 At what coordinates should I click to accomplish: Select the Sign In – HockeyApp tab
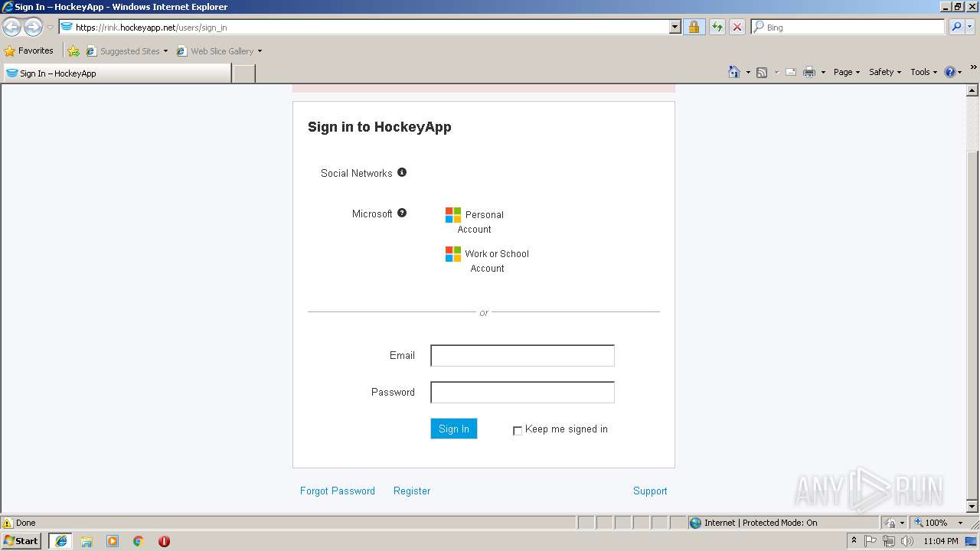pyautogui.click(x=116, y=73)
